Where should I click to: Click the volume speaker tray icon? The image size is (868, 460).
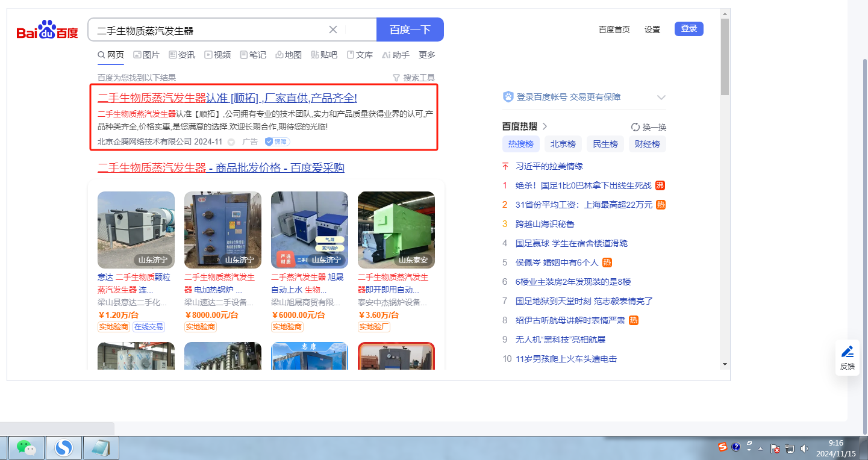[x=804, y=449]
